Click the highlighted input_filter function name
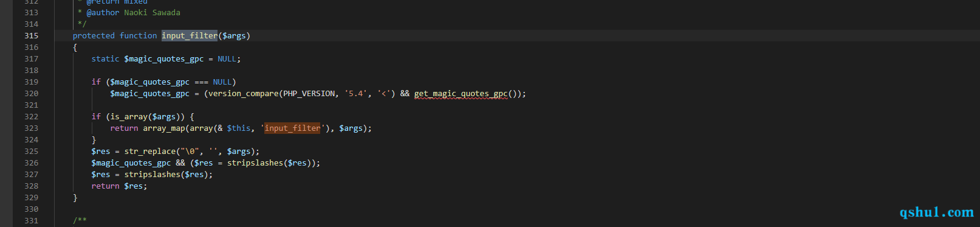 pos(190,36)
